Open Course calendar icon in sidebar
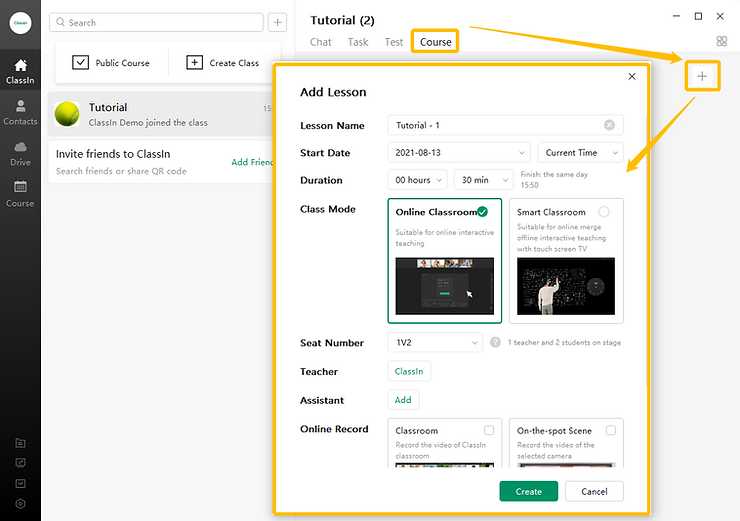The width and height of the screenshot is (740, 521). [20, 193]
